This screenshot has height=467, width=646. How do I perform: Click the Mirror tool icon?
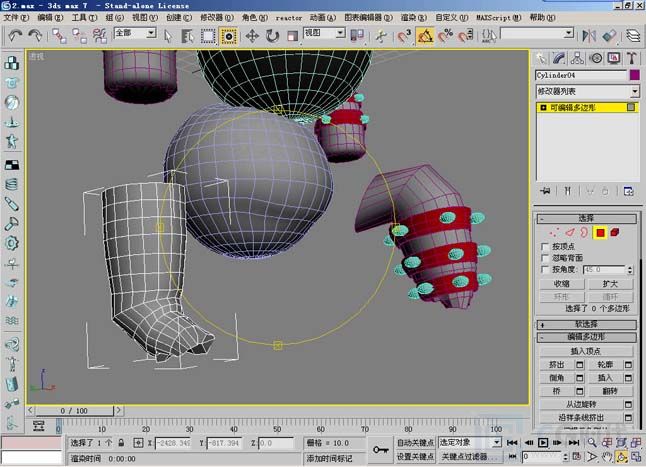pos(589,36)
